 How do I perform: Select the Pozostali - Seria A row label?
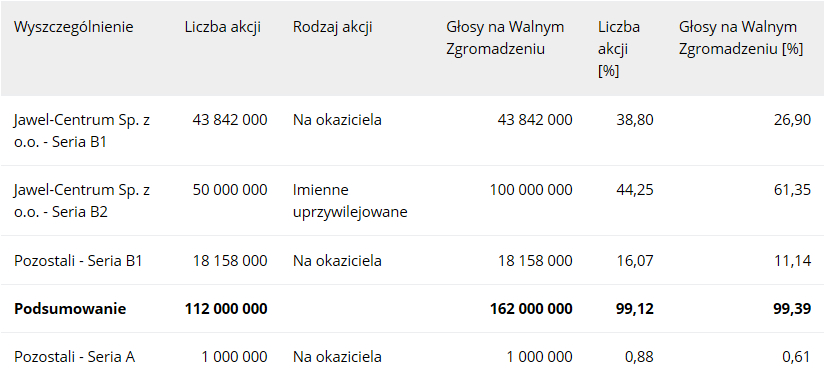[x=74, y=357]
